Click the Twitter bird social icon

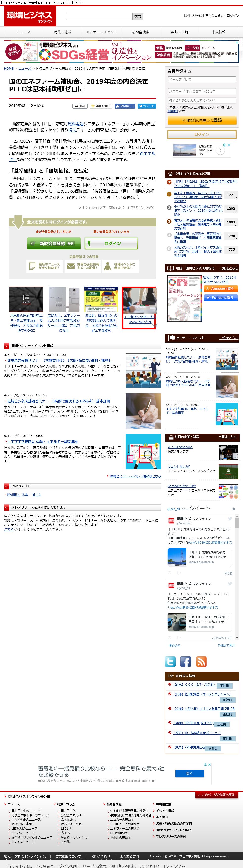pyautogui.click(x=170, y=662)
